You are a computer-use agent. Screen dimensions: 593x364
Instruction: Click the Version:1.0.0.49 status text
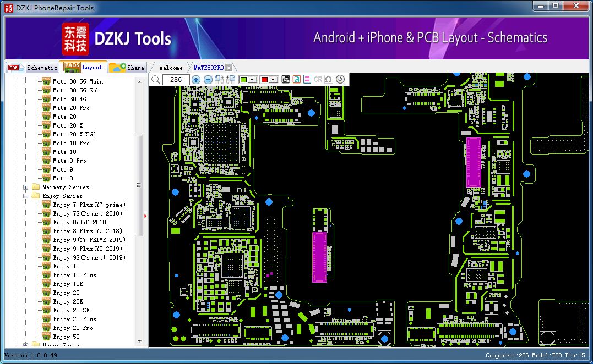click(x=31, y=355)
